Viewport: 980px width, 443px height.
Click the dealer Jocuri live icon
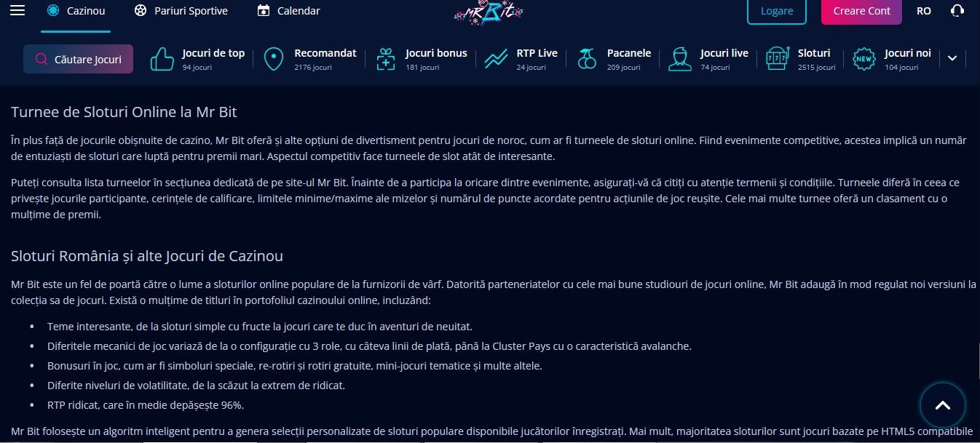click(681, 59)
